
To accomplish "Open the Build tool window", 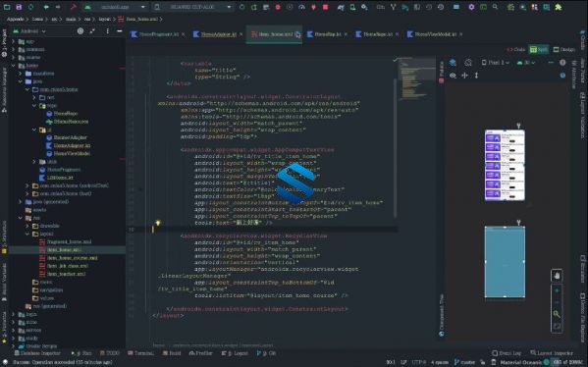I will [173, 353].
